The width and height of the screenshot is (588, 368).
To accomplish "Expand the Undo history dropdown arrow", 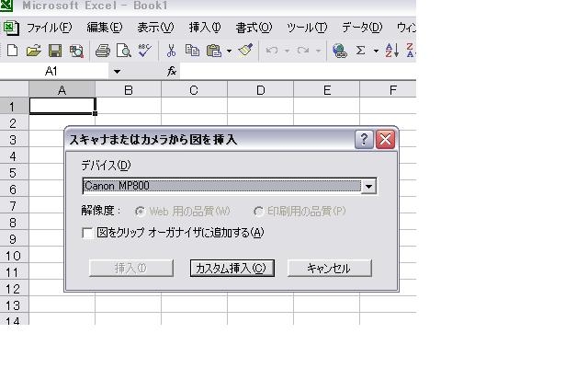I will pyautogui.click(x=287, y=51).
